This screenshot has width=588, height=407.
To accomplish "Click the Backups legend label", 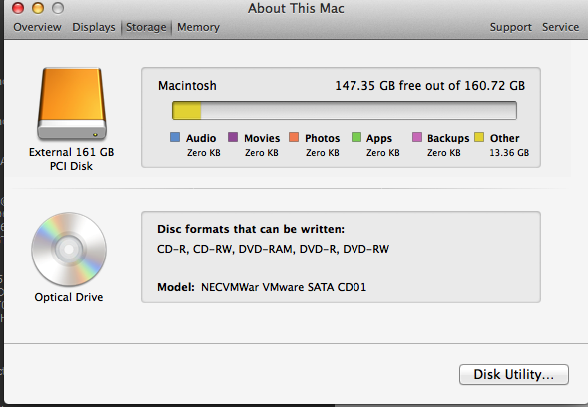I will [448, 138].
